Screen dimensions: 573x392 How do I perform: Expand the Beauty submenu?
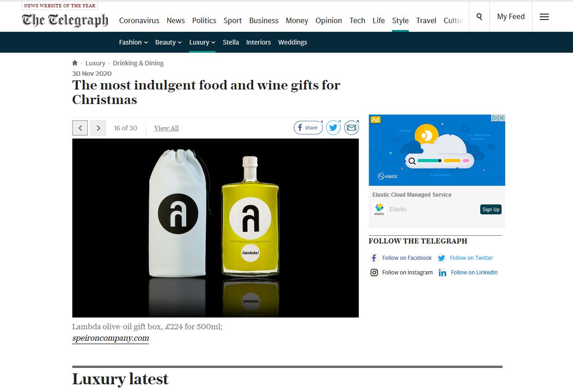click(x=168, y=42)
